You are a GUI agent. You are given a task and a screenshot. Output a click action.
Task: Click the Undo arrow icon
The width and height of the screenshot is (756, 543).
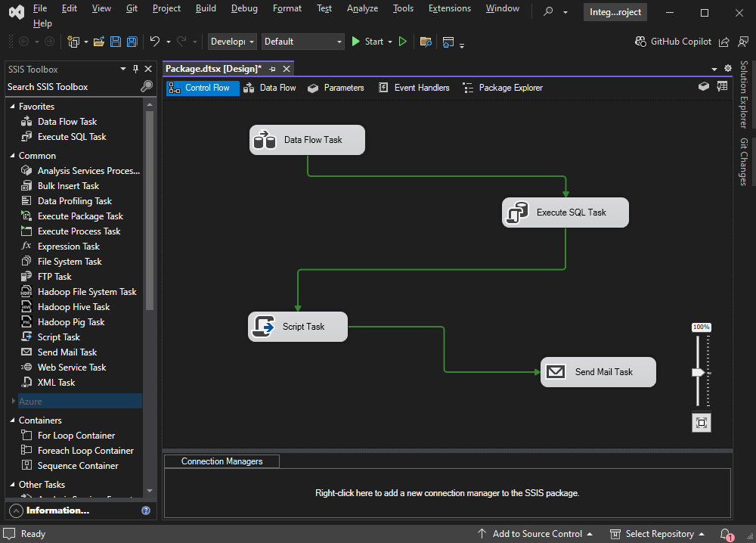point(154,42)
